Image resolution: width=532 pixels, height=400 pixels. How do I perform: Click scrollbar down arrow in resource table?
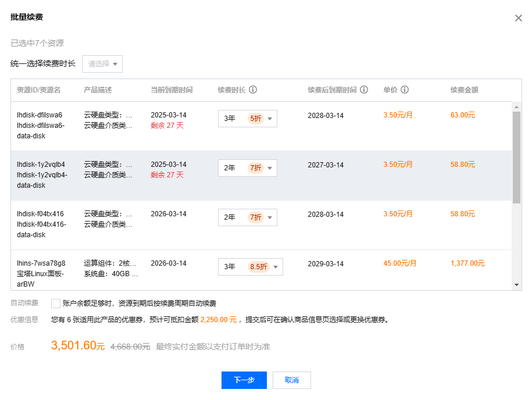[x=516, y=285]
